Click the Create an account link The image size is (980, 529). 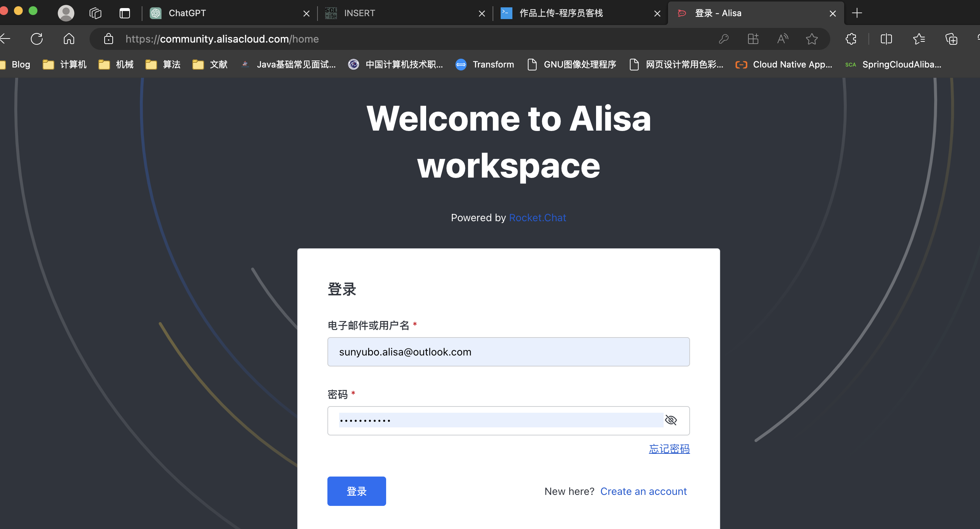coord(643,491)
